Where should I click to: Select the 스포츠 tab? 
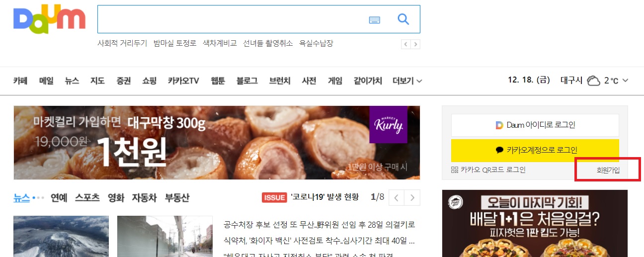87,197
